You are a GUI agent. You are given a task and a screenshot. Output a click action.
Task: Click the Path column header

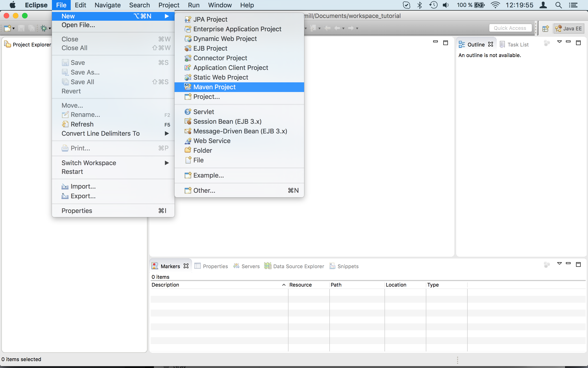pos(357,285)
